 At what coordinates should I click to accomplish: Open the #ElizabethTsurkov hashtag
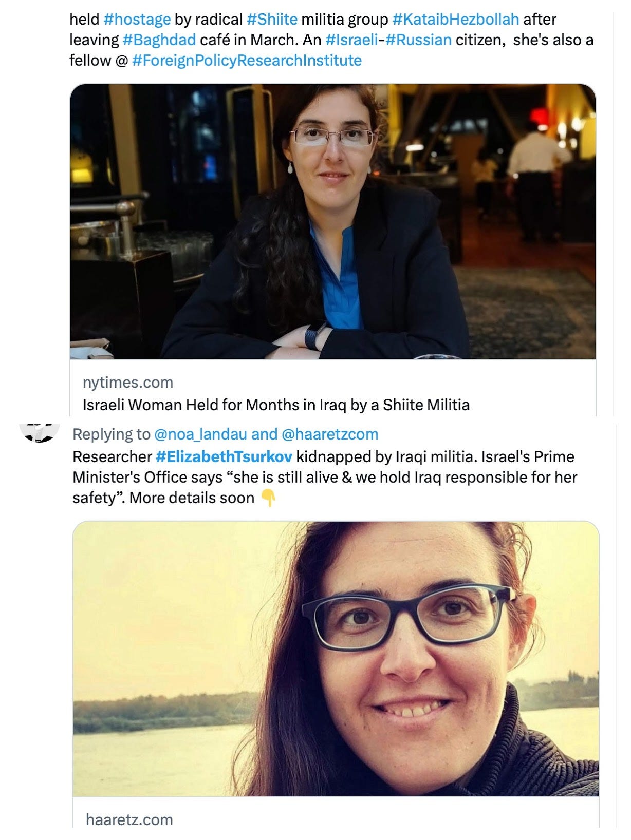[x=224, y=456]
